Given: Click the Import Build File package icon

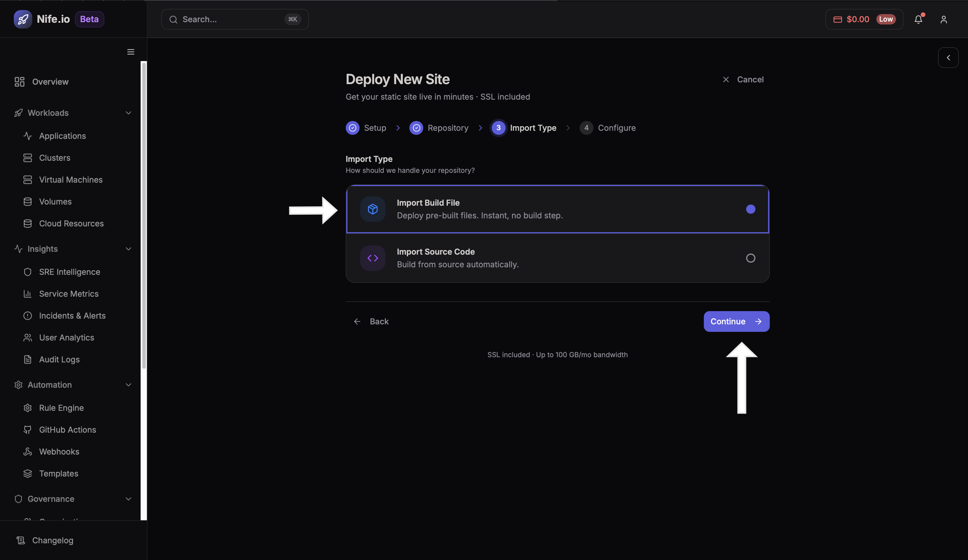Looking at the screenshot, I should (x=372, y=209).
